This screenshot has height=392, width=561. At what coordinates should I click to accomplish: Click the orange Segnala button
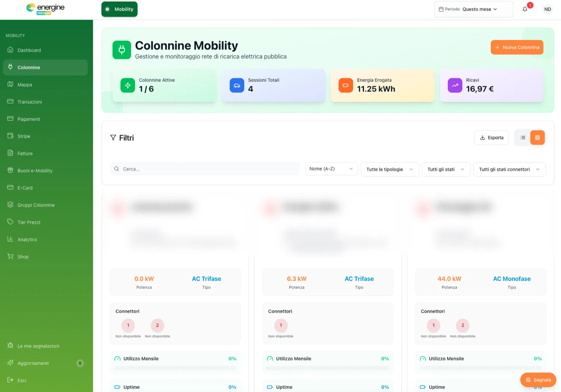point(538,380)
